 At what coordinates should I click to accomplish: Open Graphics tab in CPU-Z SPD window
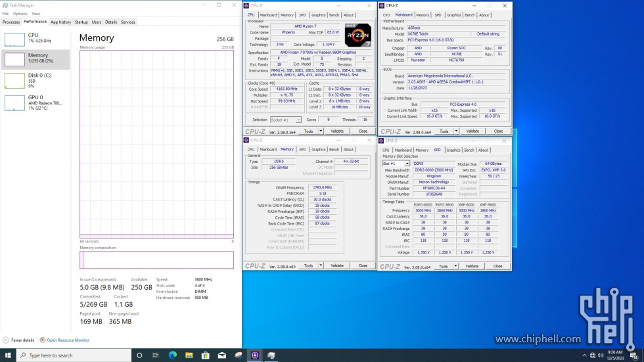[x=453, y=150]
